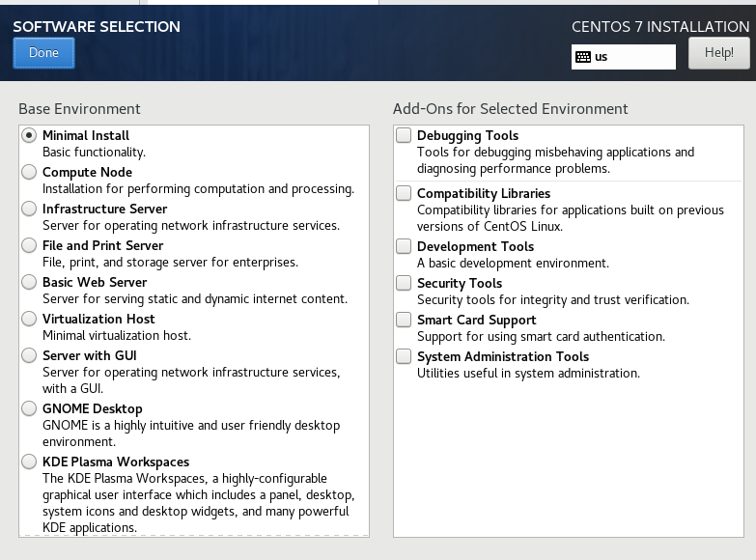
Task: Toggle Smart Card Support checkbox
Action: point(404,321)
